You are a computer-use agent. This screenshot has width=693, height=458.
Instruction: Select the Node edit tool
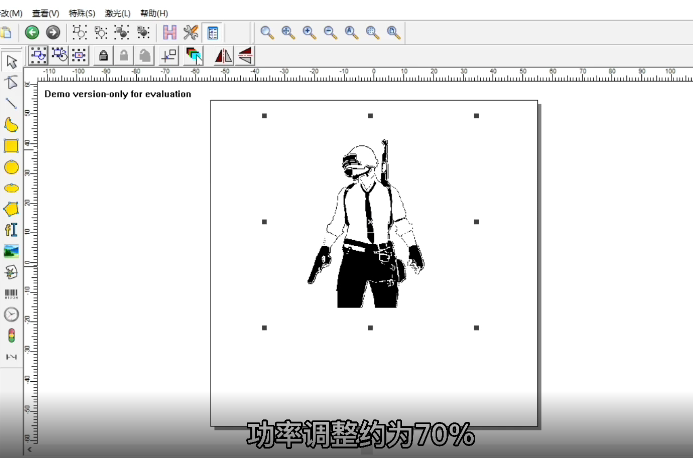point(11,82)
